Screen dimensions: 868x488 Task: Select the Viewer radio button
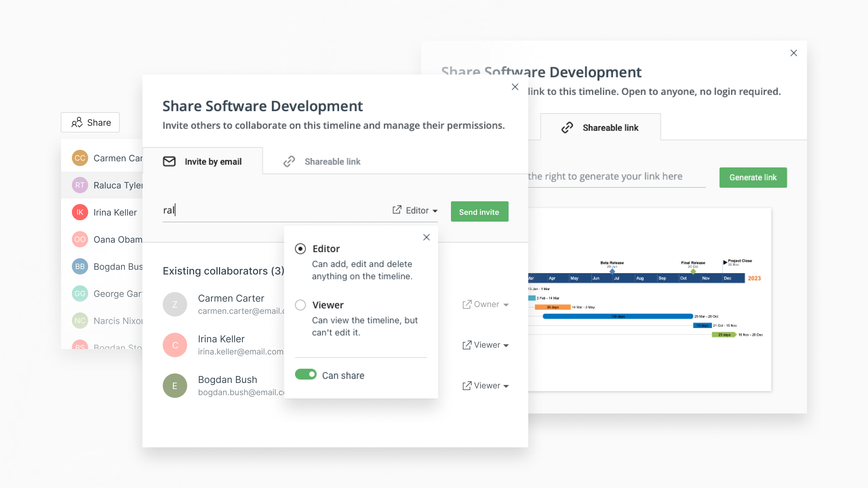point(300,305)
